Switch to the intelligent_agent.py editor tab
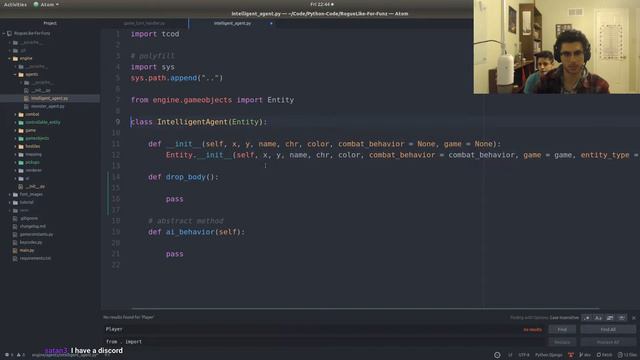The height and width of the screenshot is (360, 640). [233, 23]
